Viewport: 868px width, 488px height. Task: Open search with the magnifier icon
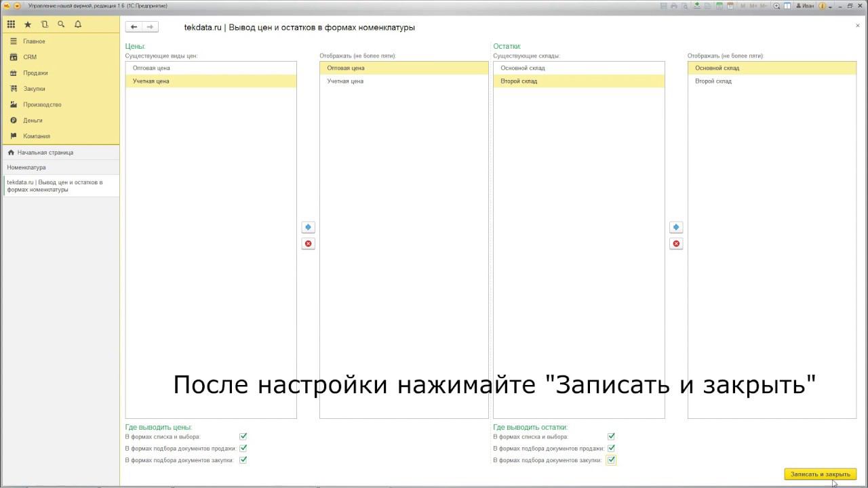pyautogui.click(x=61, y=24)
